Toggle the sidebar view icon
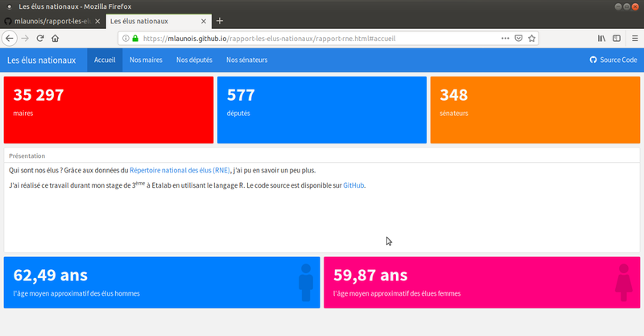This screenshot has height=336, width=644. point(617,38)
